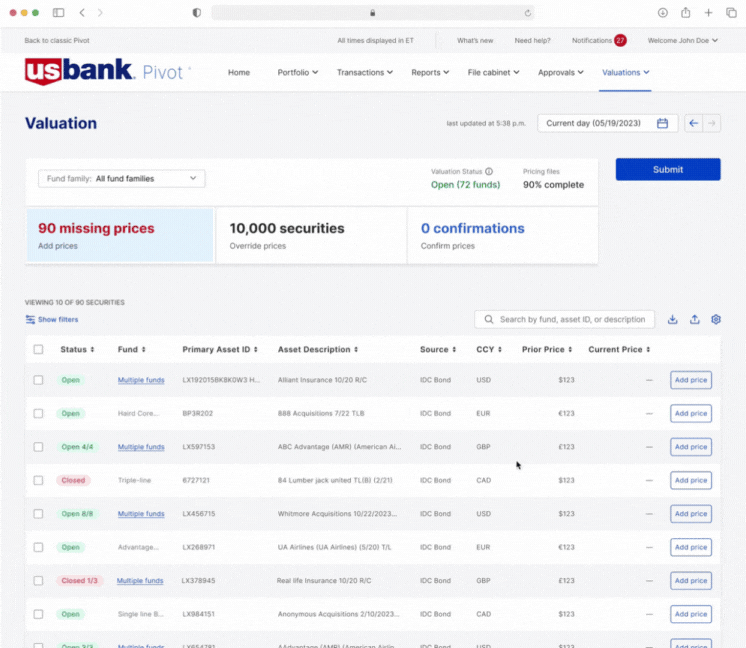
Task: Add price for Alliant Insurance row
Action: (x=691, y=380)
